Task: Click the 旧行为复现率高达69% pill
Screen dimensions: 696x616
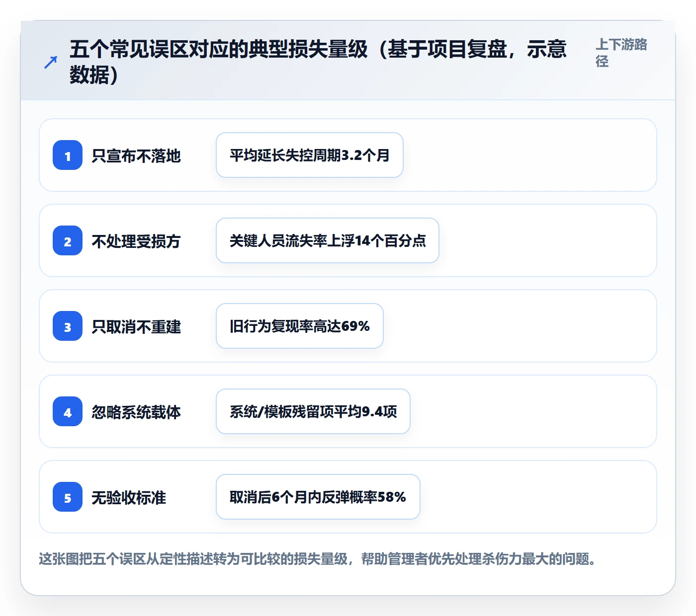Action: coord(300,326)
